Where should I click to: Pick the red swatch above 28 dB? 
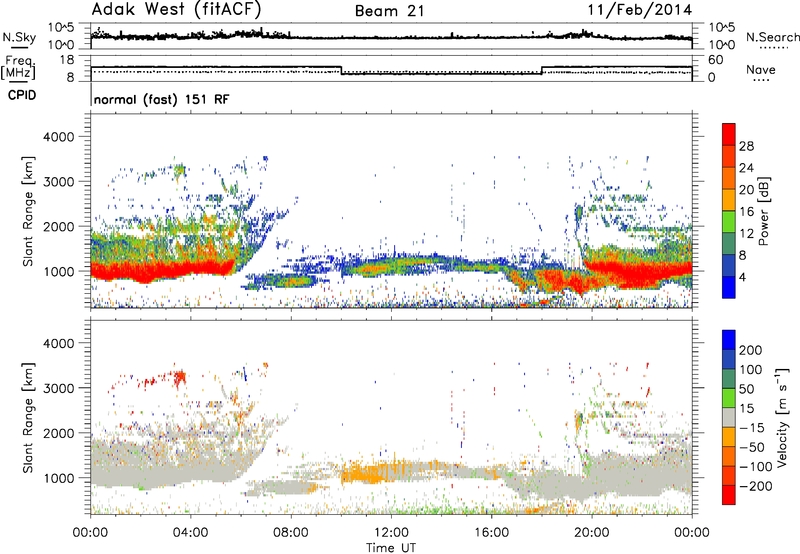(x=729, y=135)
